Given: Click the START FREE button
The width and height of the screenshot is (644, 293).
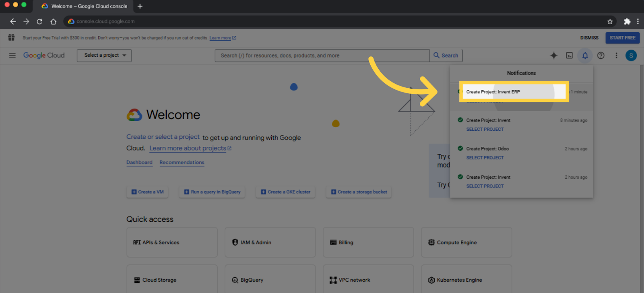Looking at the screenshot, I should point(622,38).
